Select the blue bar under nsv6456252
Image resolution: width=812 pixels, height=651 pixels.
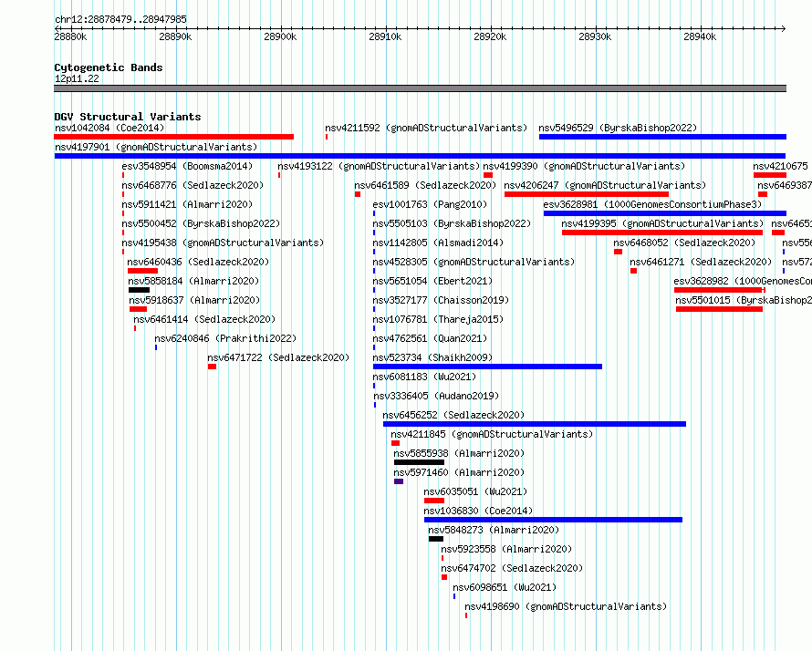coord(535,424)
